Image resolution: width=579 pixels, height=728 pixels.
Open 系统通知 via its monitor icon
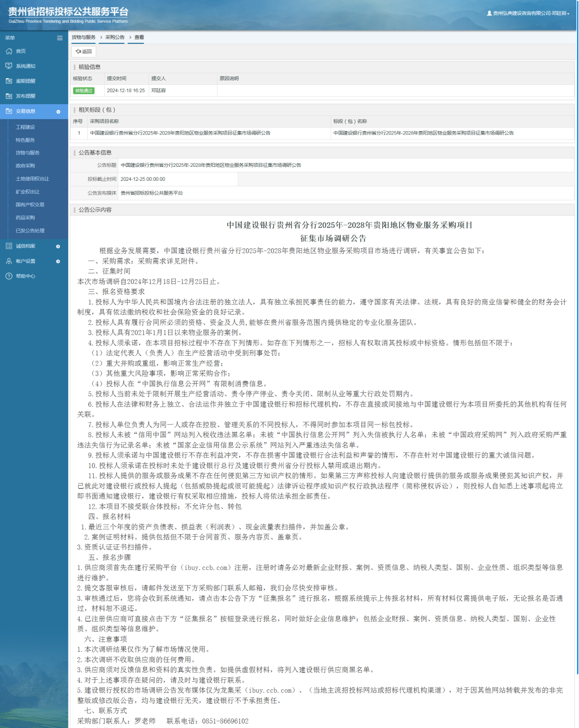point(9,66)
